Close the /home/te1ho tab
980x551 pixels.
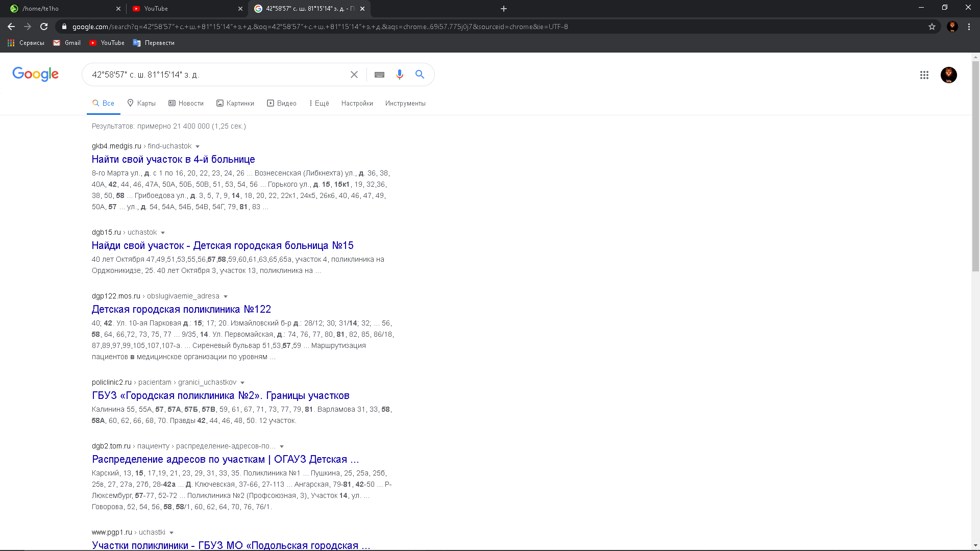(118, 9)
